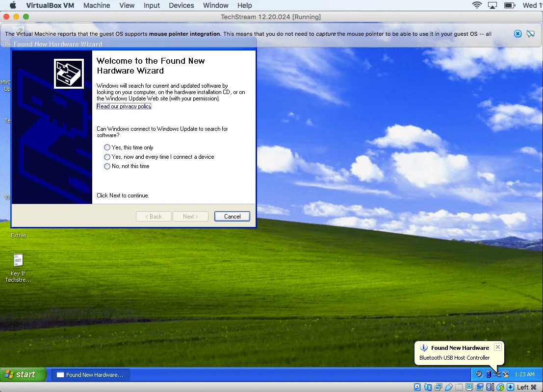This screenshot has height=392, width=543.
Task: Open the volume speaker icon in XP tray
Action: pyautogui.click(x=479, y=374)
